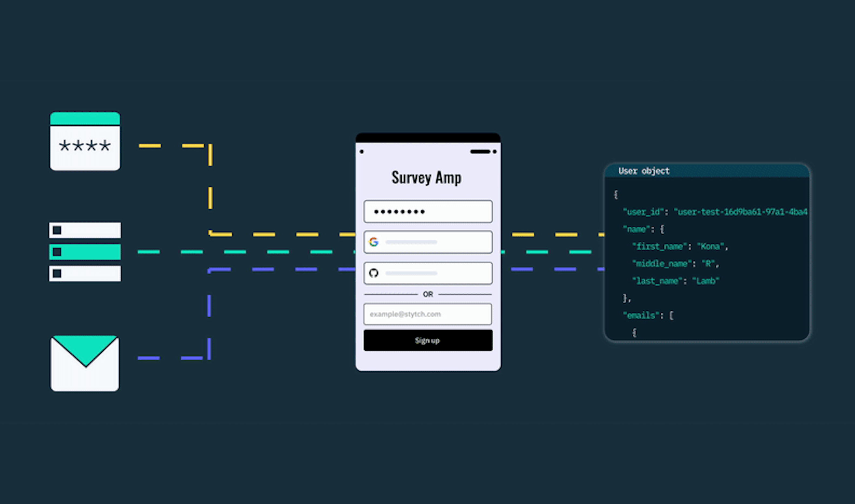Screen dimensions: 855x504
Task: Click the Google sign-in icon
Action: (374, 241)
